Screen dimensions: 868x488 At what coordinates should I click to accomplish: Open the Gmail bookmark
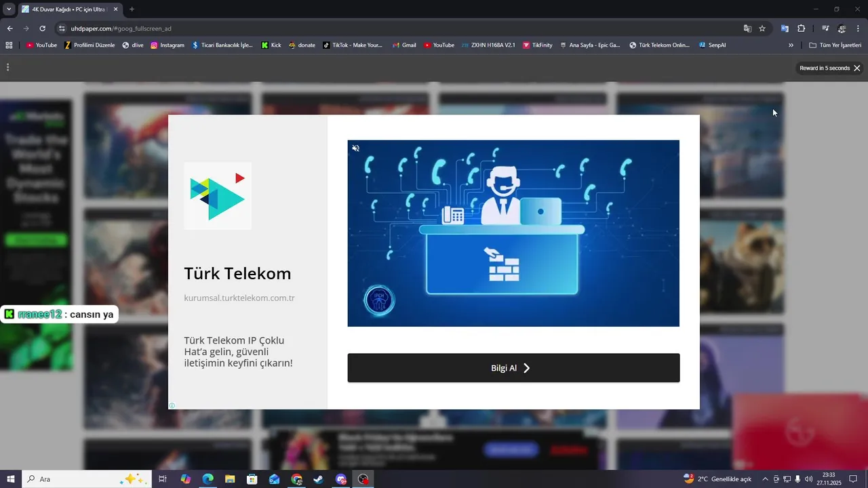(x=404, y=45)
